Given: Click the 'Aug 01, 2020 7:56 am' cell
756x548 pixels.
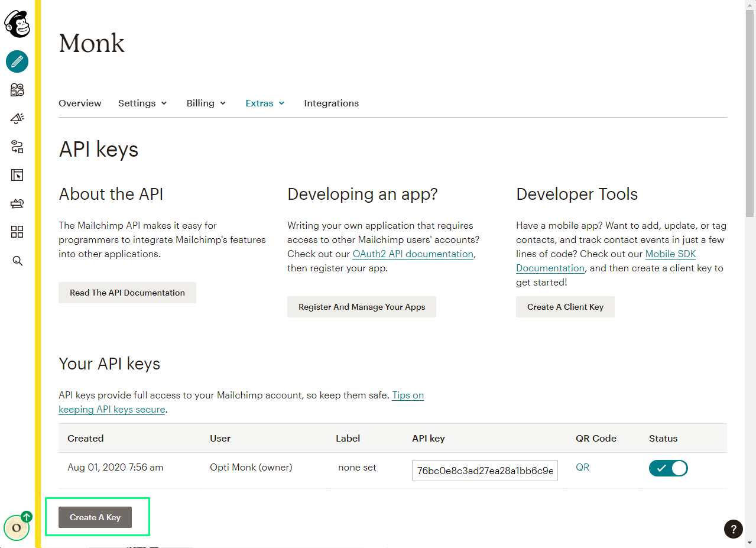Looking at the screenshot, I should (115, 467).
